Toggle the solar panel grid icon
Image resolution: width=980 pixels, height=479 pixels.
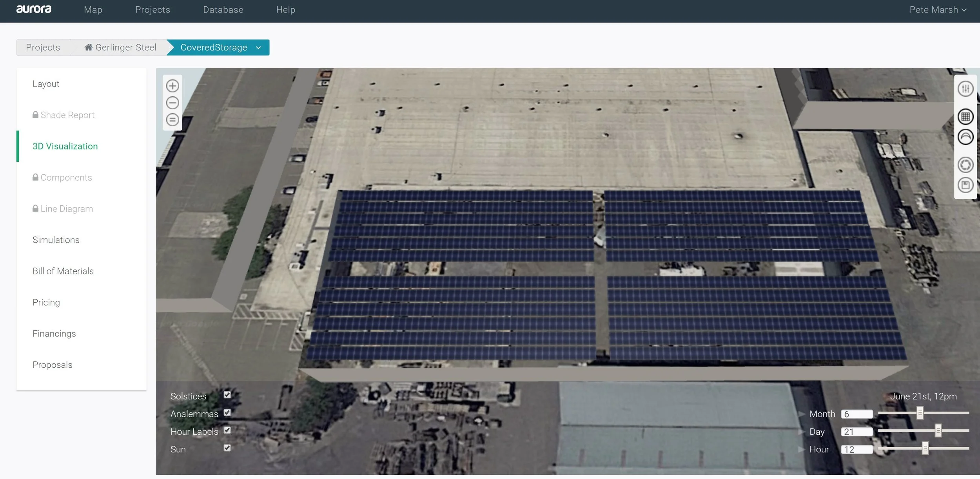point(965,117)
